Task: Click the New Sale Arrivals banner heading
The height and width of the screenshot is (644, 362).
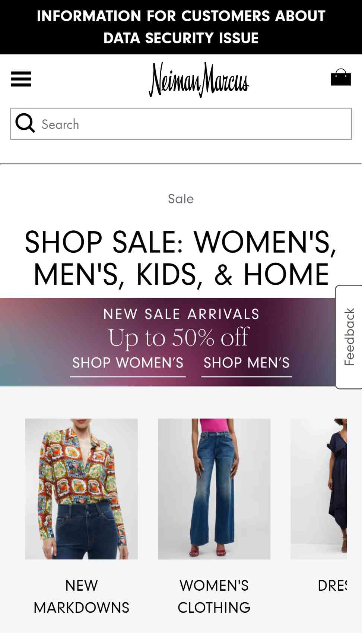Action: click(181, 314)
